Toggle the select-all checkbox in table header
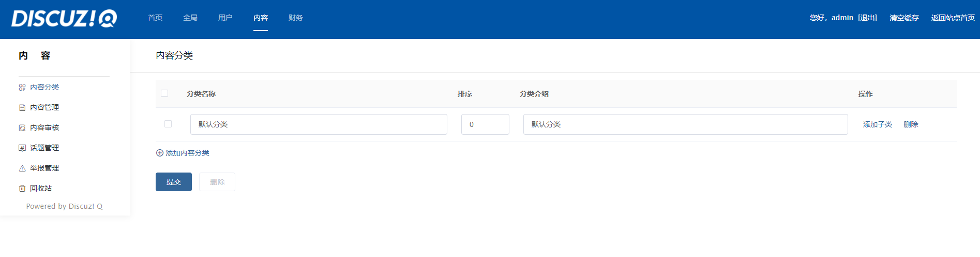Image resolution: width=980 pixels, height=257 pixels. [x=164, y=93]
